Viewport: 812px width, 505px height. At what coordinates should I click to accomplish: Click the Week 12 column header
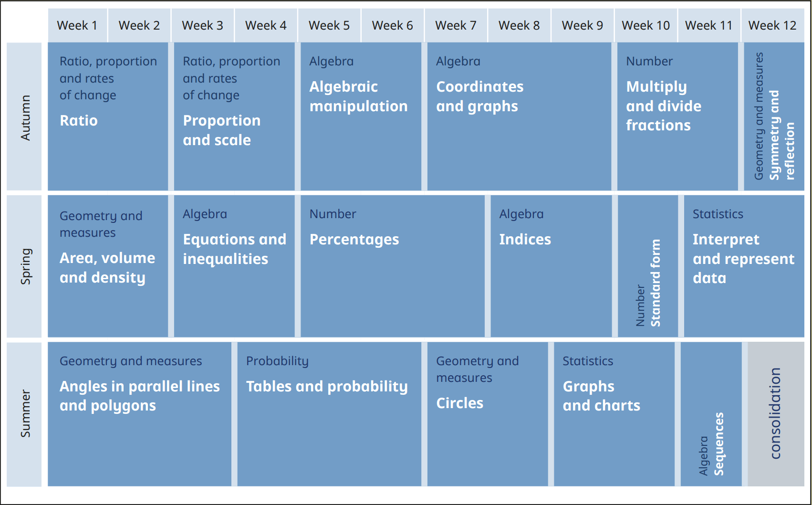pos(772,25)
